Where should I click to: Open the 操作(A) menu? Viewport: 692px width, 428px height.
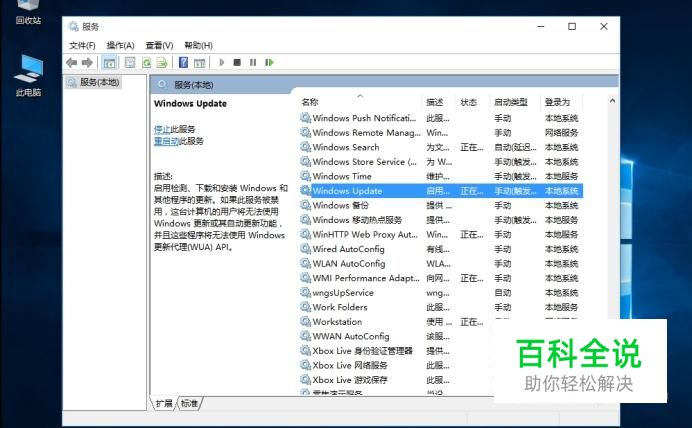pyautogui.click(x=120, y=45)
